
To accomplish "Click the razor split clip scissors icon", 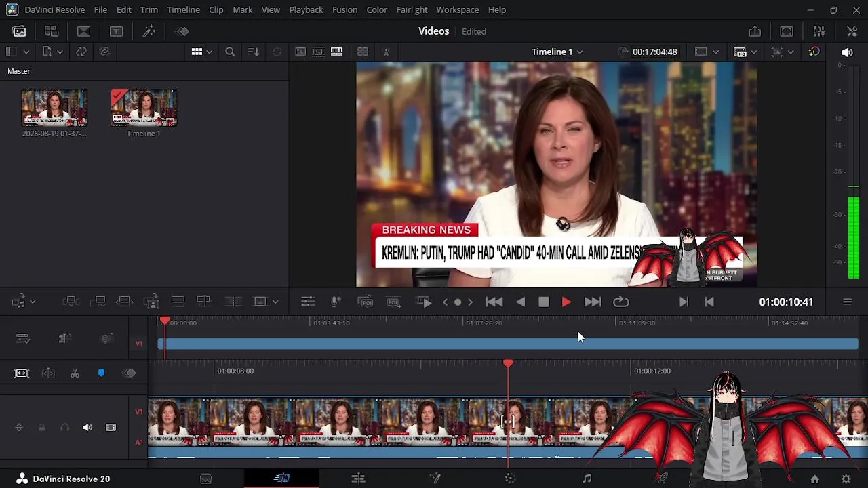I will click(x=75, y=373).
